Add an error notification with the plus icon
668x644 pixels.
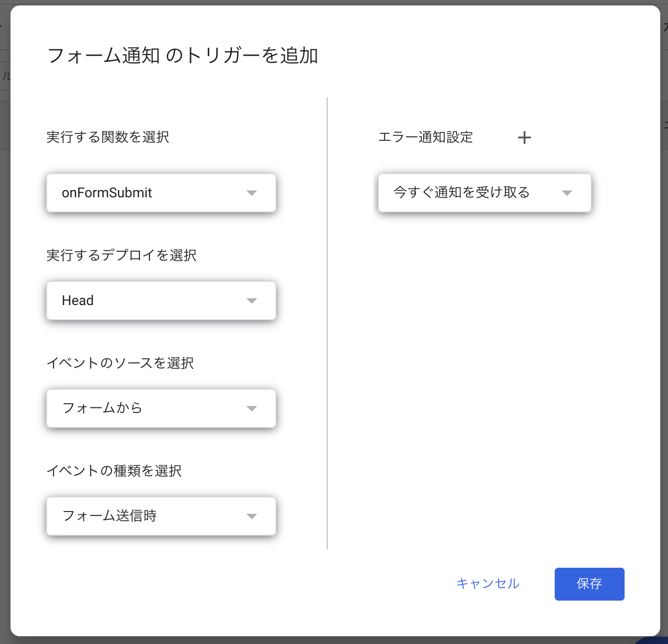(x=525, y=137)
